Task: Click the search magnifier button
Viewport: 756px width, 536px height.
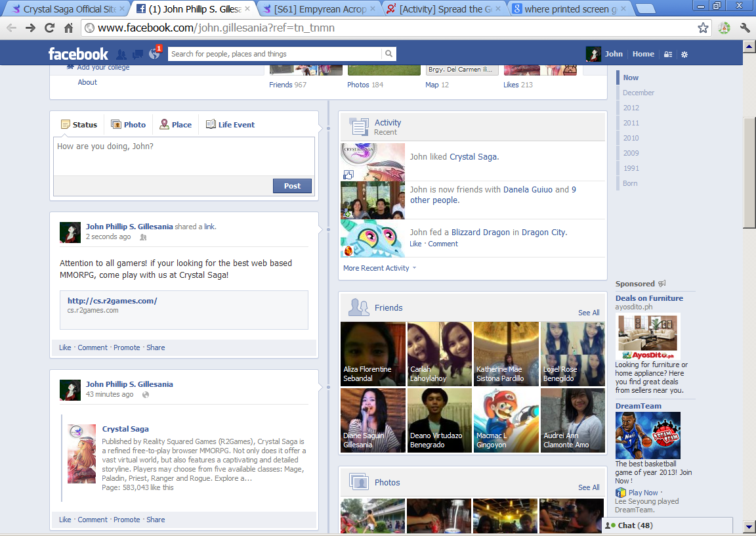Action: click(389, 54)
